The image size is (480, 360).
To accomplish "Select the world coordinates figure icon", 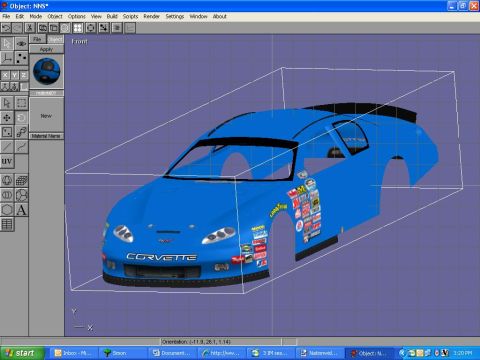I will (5, 87).
